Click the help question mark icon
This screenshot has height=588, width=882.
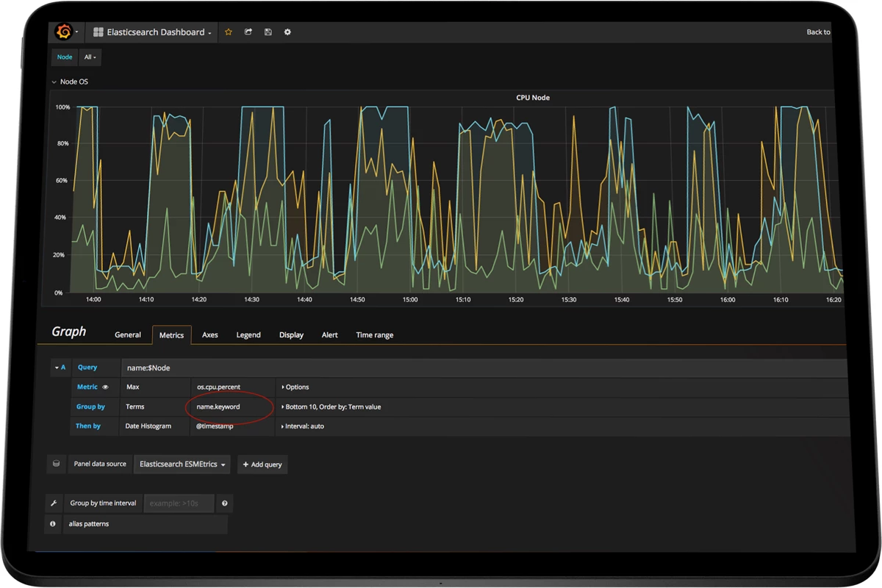225,503
